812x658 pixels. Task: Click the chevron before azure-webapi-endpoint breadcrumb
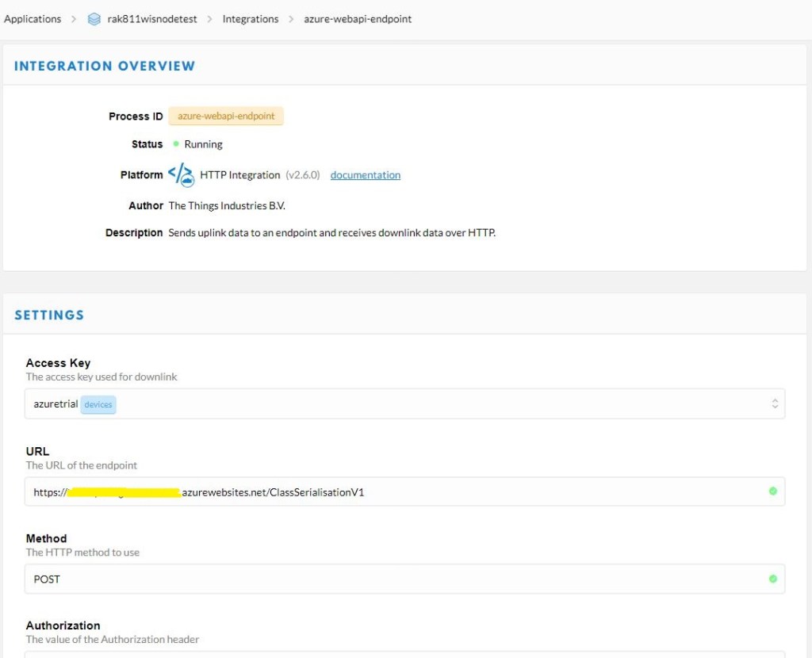coord(291,19)
